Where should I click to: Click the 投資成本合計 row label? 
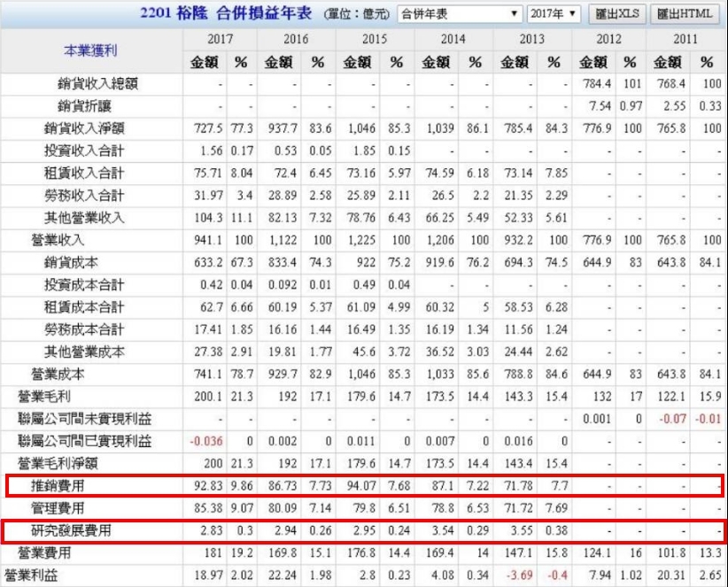[x=84, y=285]
